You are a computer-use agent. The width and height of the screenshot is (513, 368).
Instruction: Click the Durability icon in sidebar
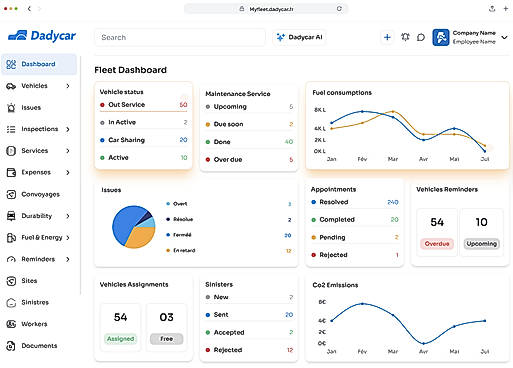[x=11, y=216]
